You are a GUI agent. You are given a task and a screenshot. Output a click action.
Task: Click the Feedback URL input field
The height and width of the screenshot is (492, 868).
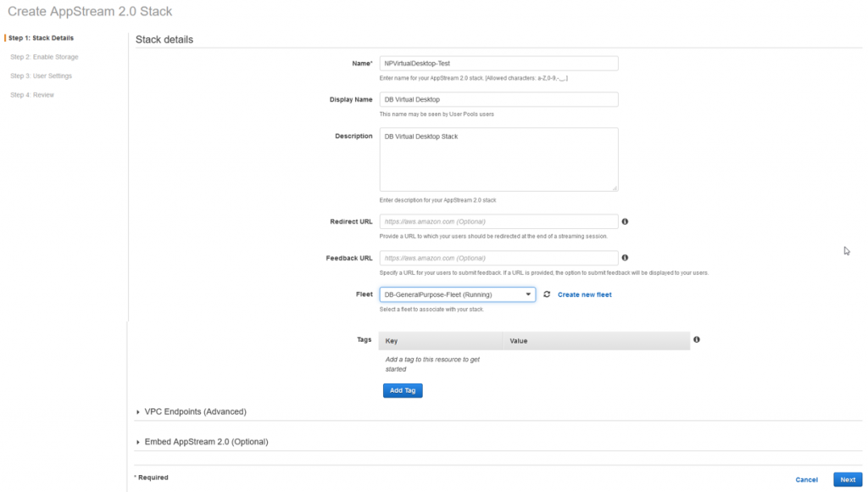pyautogui.click(x=498, y=258)
